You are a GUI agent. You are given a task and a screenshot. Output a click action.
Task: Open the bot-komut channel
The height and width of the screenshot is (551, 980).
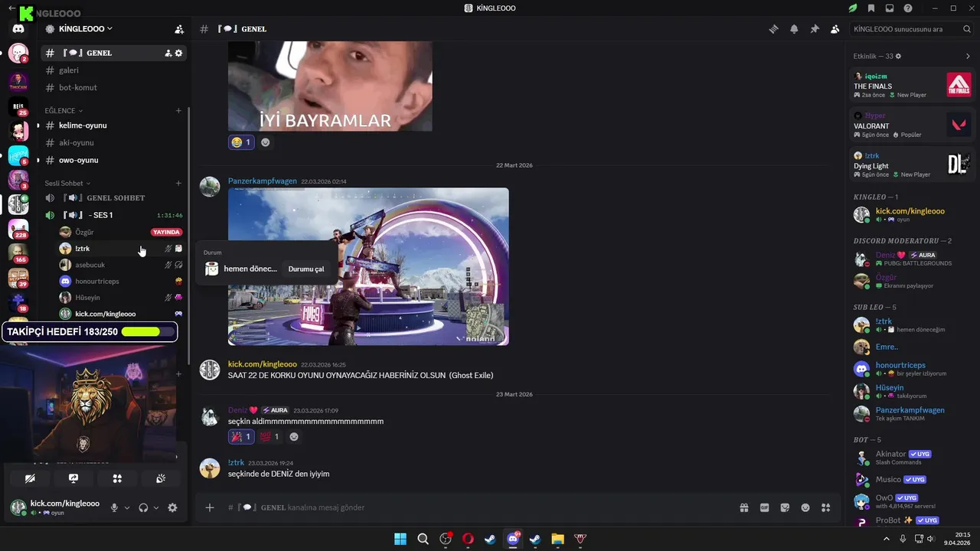click(x=114, y=87)
